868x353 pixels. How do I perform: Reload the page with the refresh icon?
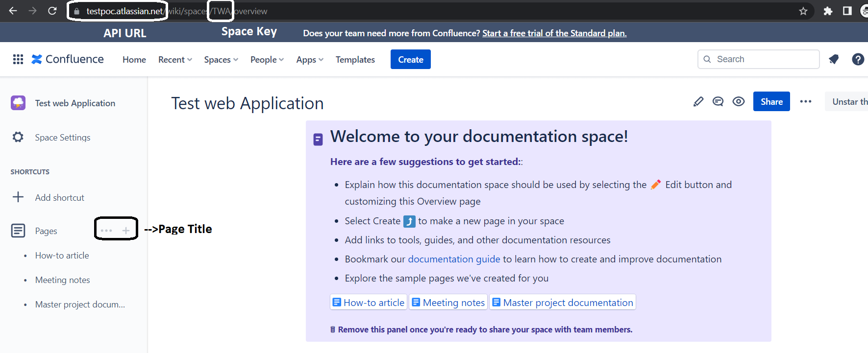(52, 11)
